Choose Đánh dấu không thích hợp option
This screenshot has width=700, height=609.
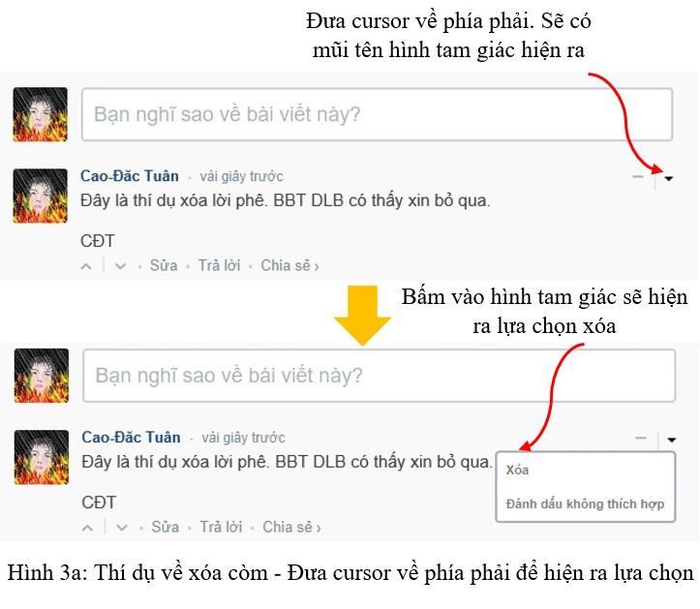coord(585,504)
